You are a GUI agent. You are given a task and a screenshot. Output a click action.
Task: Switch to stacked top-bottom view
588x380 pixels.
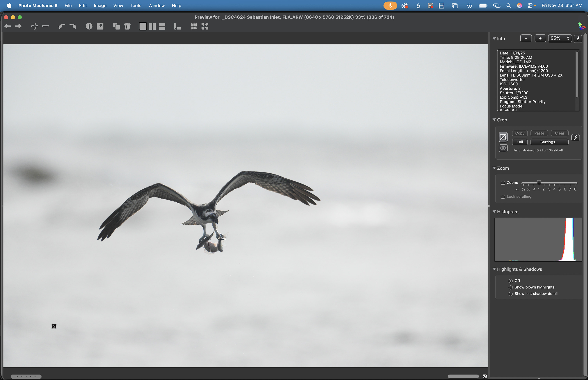pos(162,26)
